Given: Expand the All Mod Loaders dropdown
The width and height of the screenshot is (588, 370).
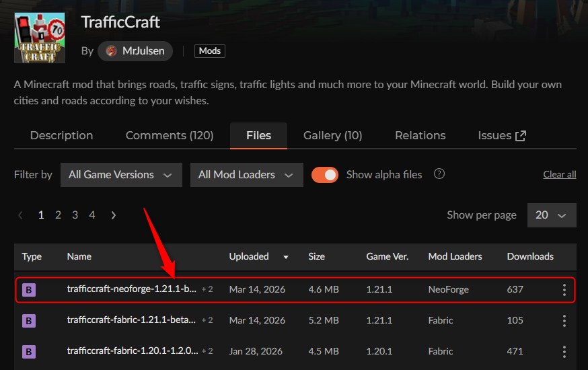Looking at the screenshot, I should (247, 175).
